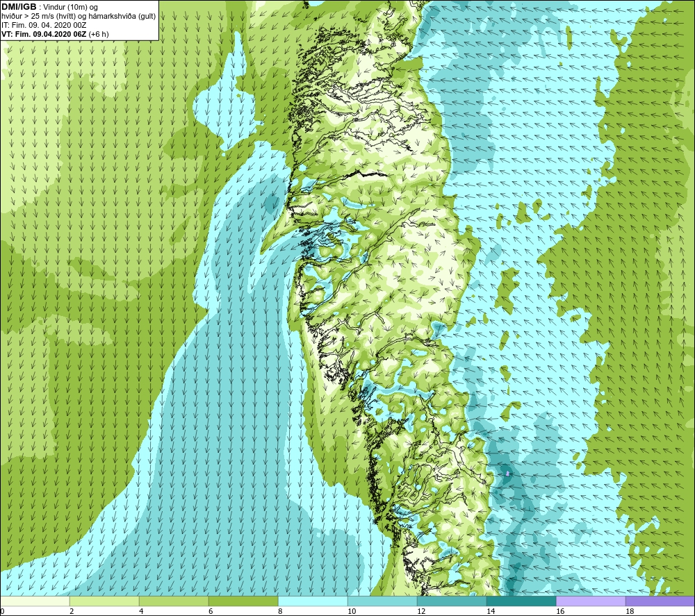
Task: Select the 0–2 m/s pale yellow swatch
Action: [35, 601]
